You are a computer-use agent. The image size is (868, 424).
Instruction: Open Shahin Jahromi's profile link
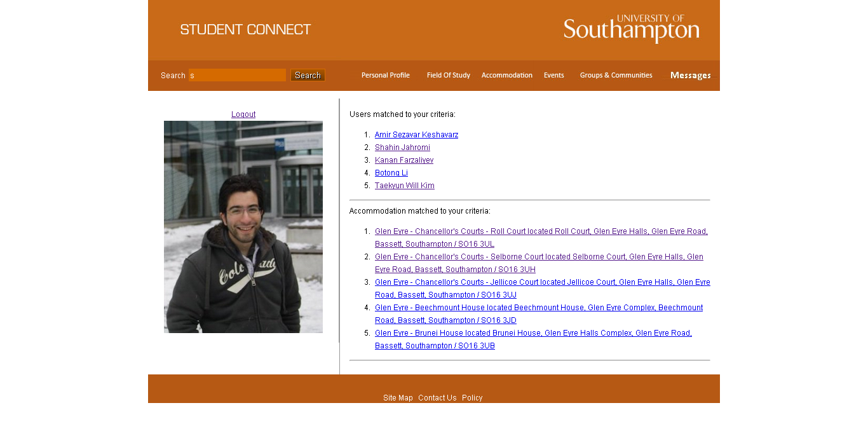tap(402, 147)
